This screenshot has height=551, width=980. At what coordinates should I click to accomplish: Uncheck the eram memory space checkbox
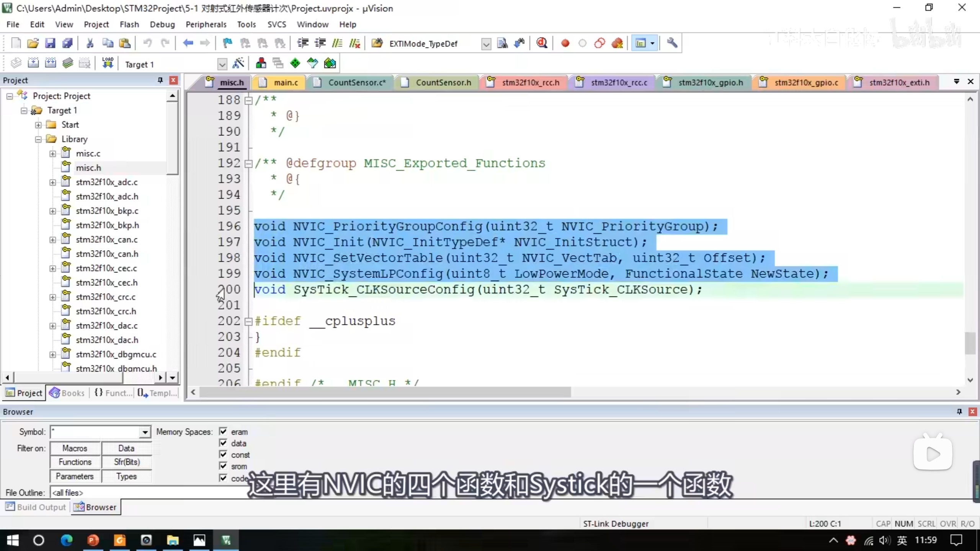coord(223,431)
